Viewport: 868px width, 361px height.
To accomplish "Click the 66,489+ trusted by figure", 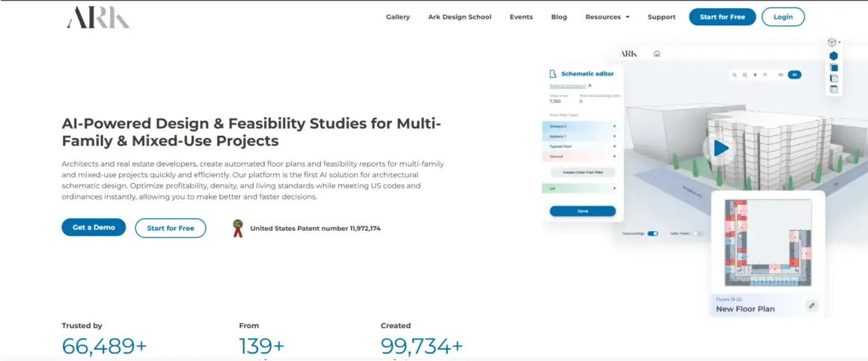I will point(104,346).
